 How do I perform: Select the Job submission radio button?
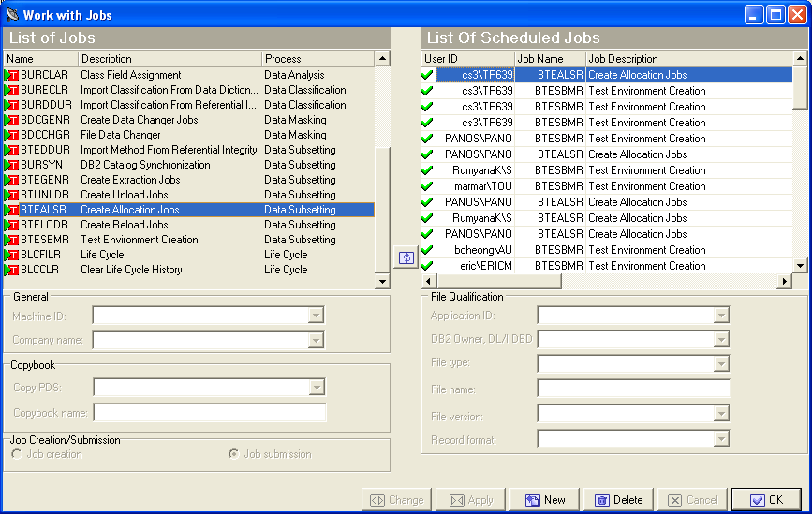234,454
